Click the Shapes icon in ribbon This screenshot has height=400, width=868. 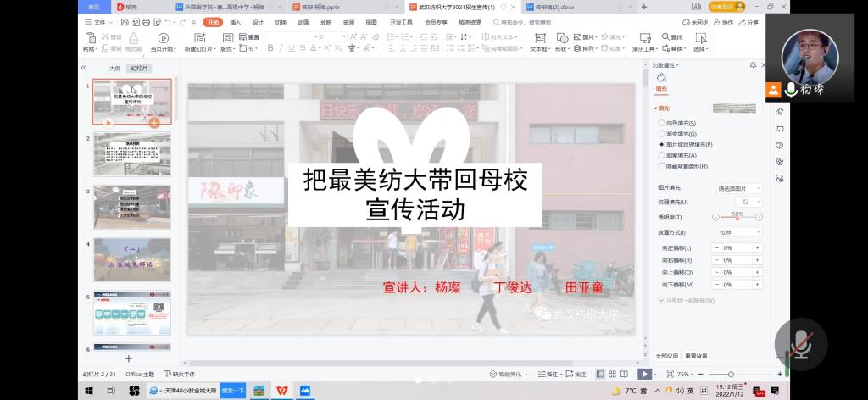tap(561, 38)
